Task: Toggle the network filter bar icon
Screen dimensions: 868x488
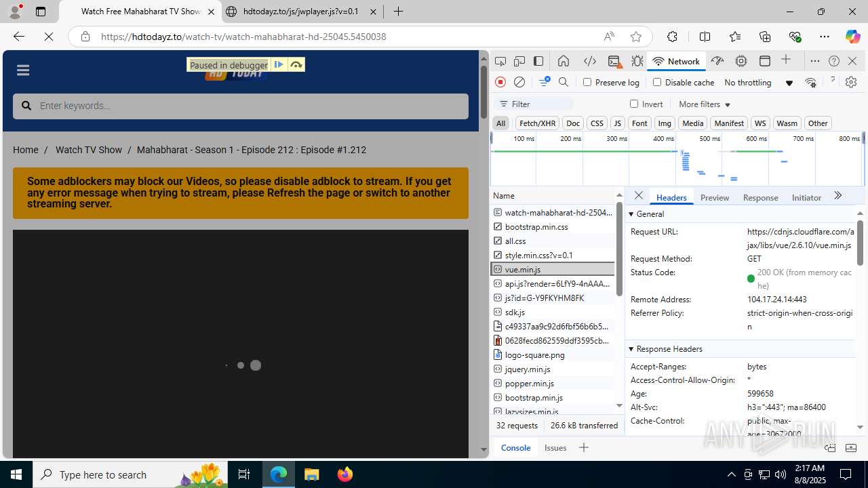Action: pos(544,82)
